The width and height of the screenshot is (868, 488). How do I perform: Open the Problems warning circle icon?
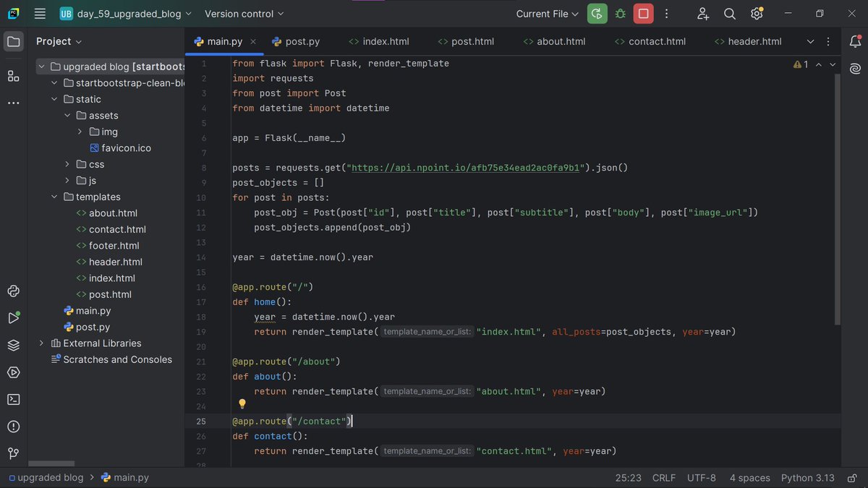[14, 427]
